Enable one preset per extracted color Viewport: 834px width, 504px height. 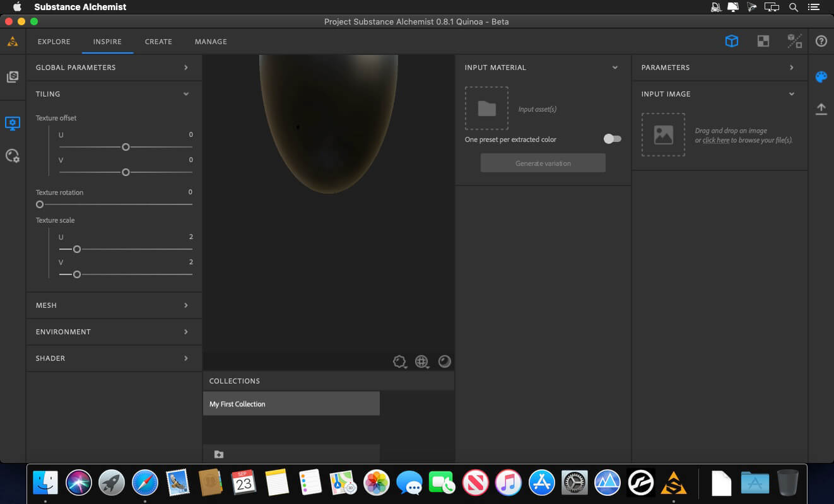(611, 139)
